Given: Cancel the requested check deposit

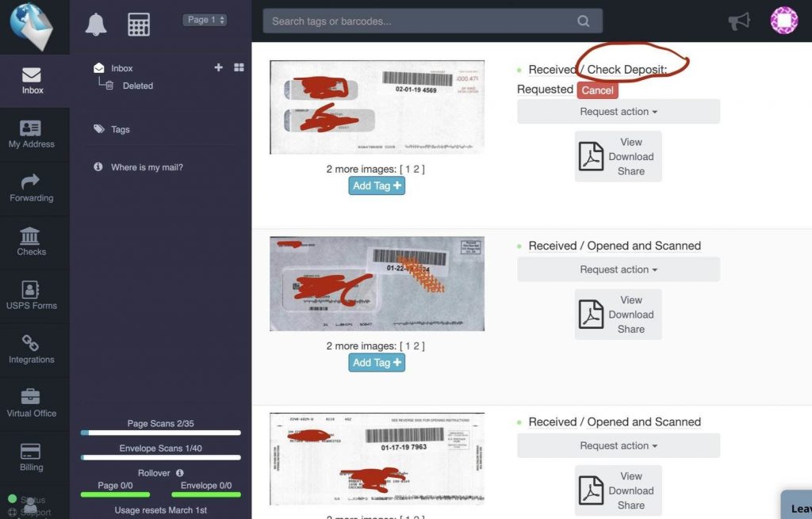Looking at the screenshot, I should (x=597, y=90).
